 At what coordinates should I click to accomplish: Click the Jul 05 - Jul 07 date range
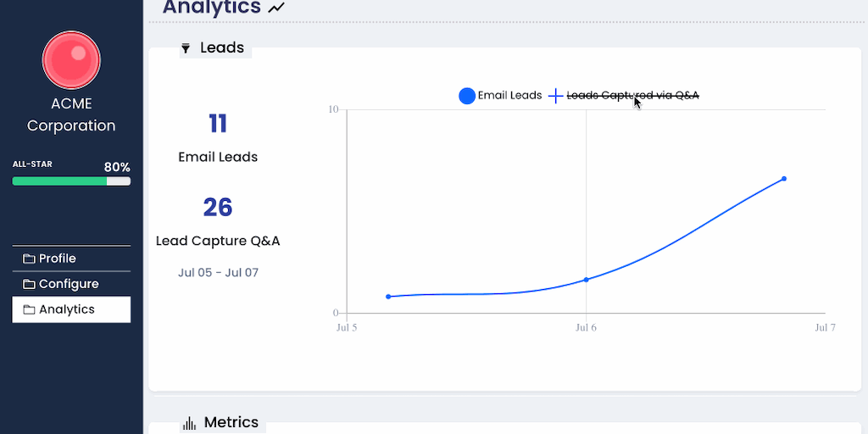(x=218, y=273)
